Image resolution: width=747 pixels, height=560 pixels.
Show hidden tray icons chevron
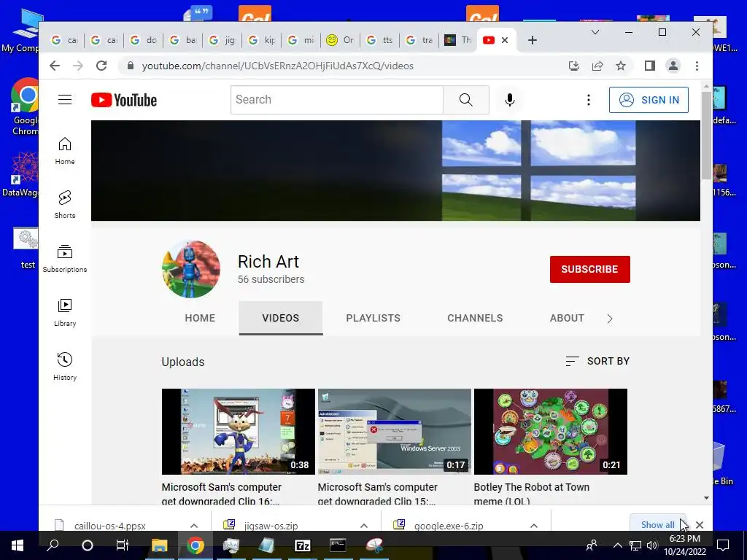pyautogui.click(x=617, y=545)
